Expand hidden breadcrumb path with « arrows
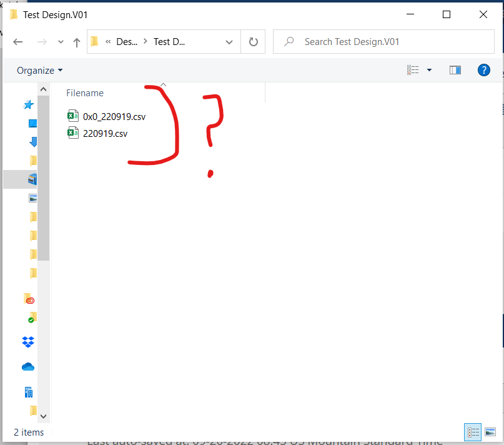This screenshot has width=504, height=445. coord(108,42)
